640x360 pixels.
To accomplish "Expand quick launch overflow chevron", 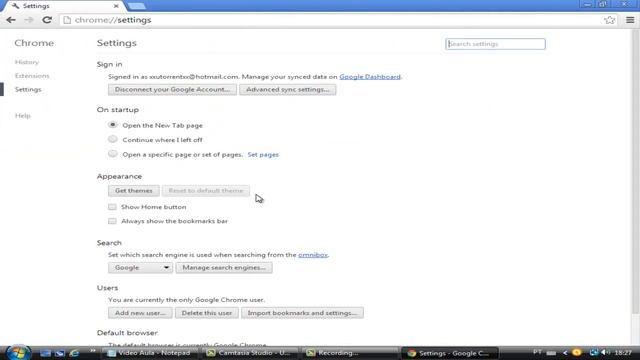I will pos(93,351).
